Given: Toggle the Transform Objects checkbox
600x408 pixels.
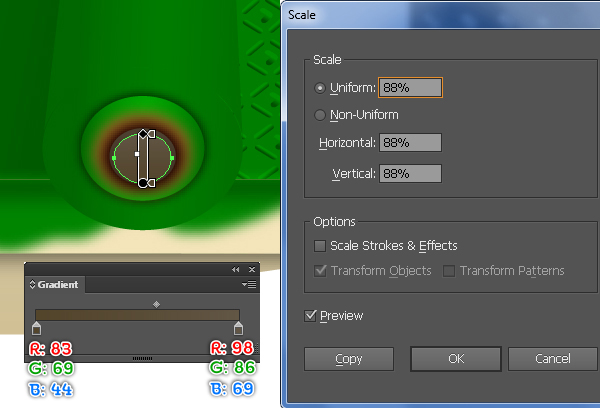Looking at the screenshot, I should 320,271.
